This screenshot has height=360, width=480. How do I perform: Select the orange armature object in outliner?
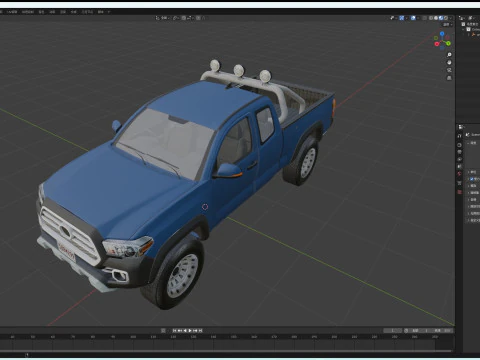click(473, 34)
